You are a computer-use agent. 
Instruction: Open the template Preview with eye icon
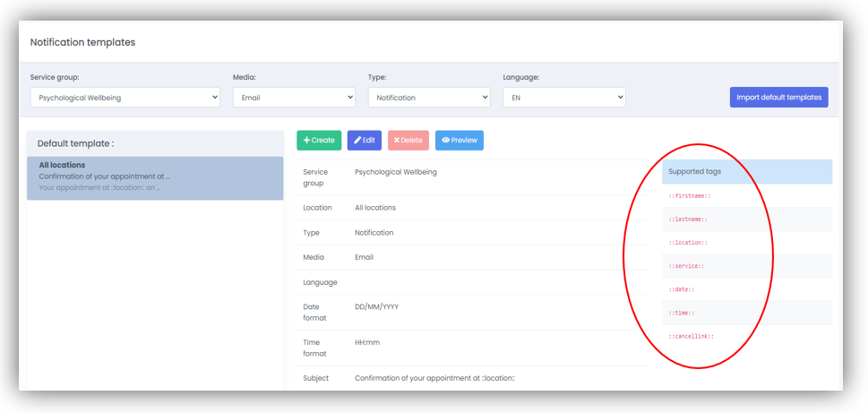pyautogui.click(x=459, y=141)
